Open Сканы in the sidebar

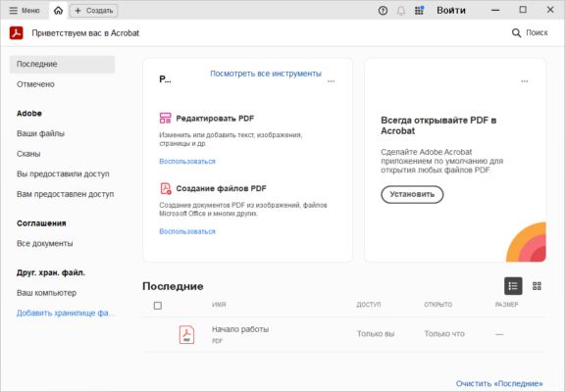point(28,154)
